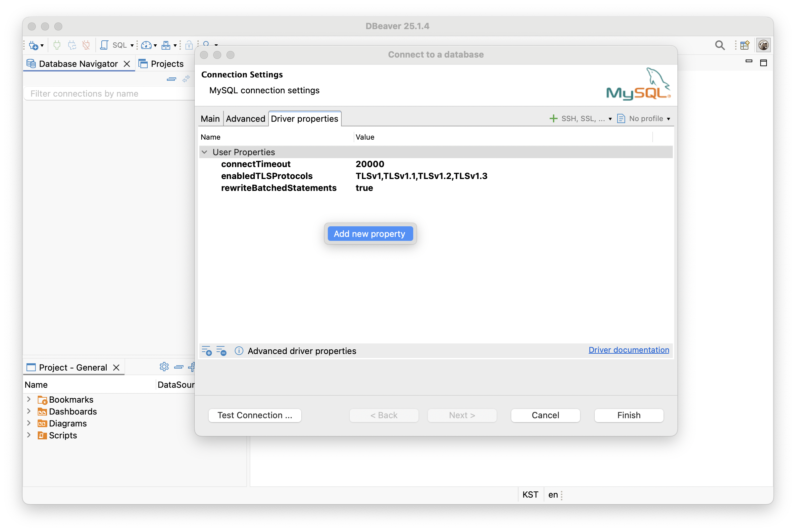Click the remove property icon below table
796x532 pixels.
[x=222, y=351]
